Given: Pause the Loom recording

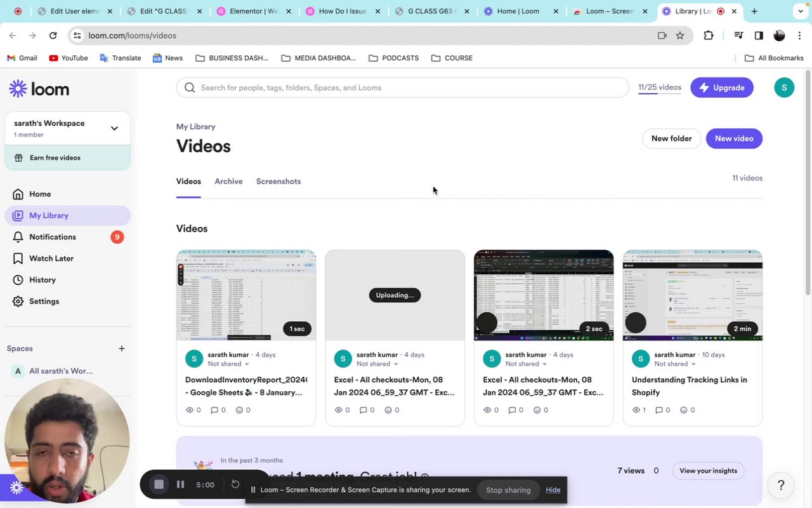Looking at the screenshot, I should (180, 485).
